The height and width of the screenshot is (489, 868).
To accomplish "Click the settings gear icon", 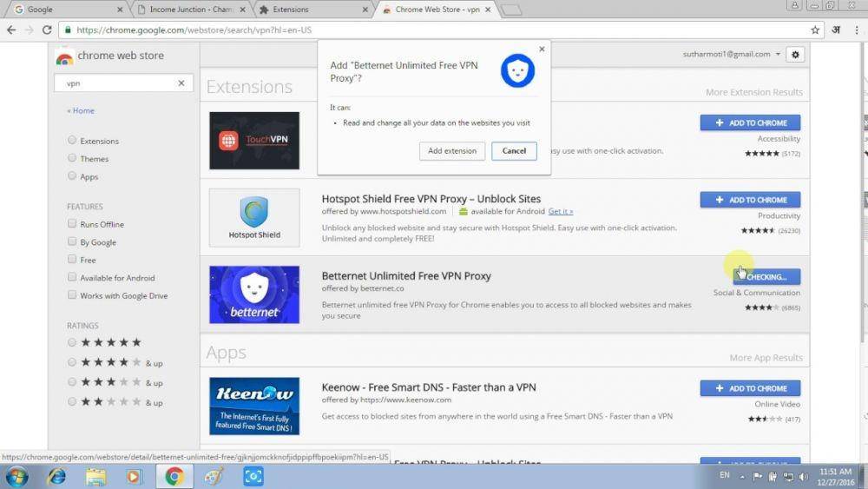I will tap(795, 54).
